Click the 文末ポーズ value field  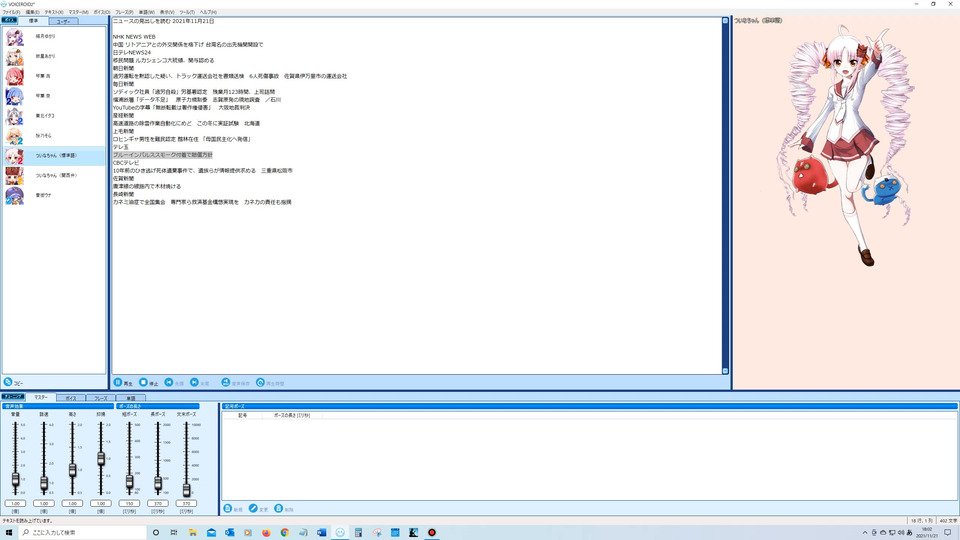pos(186,503)
